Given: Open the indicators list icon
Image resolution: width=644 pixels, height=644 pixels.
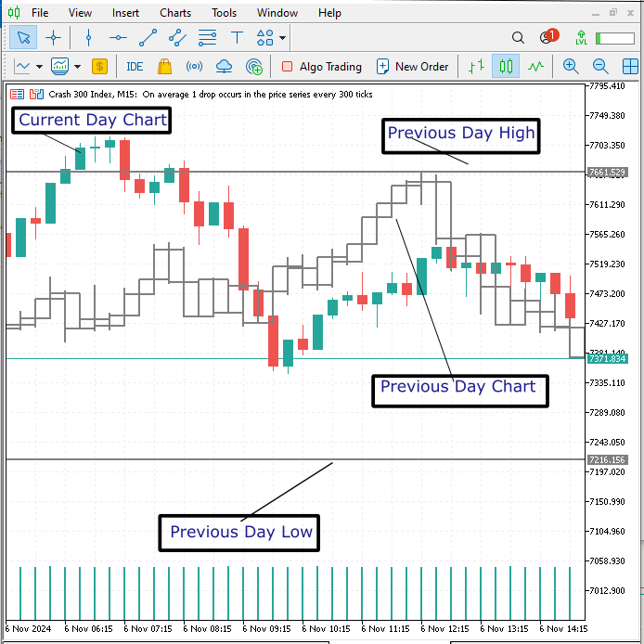Looking at the screenshot, I should (59, 67).
